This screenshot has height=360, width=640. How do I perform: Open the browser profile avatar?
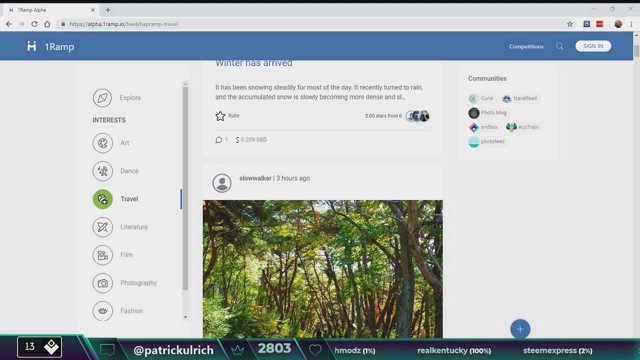618,24
